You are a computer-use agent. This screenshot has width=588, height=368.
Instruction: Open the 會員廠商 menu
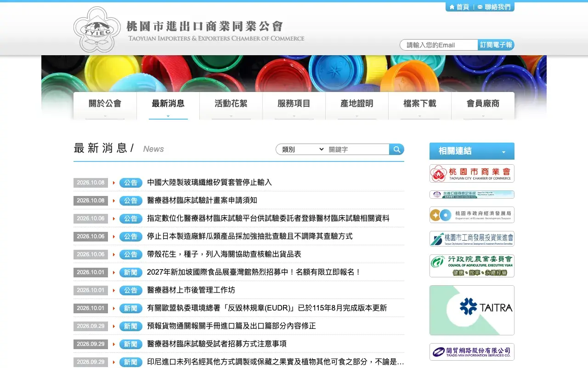click(x=483, y=106)
